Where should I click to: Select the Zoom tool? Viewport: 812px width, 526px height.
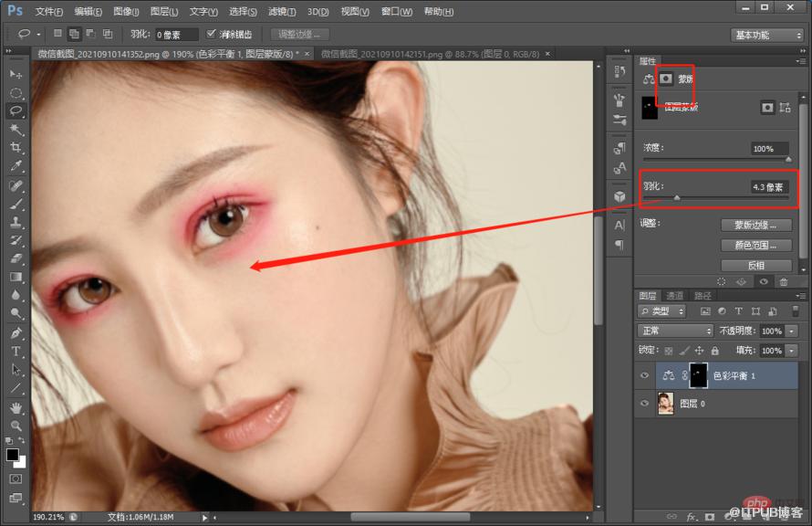tap(16, 426)
